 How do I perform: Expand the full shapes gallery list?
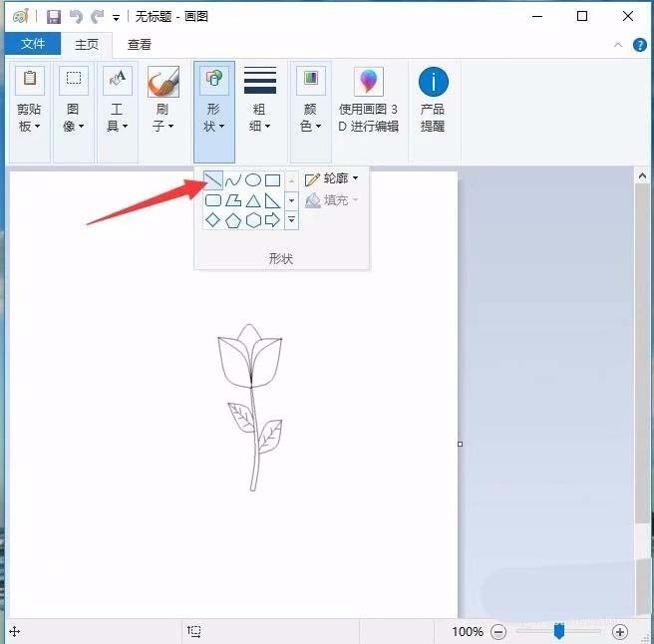pos(291,219)
